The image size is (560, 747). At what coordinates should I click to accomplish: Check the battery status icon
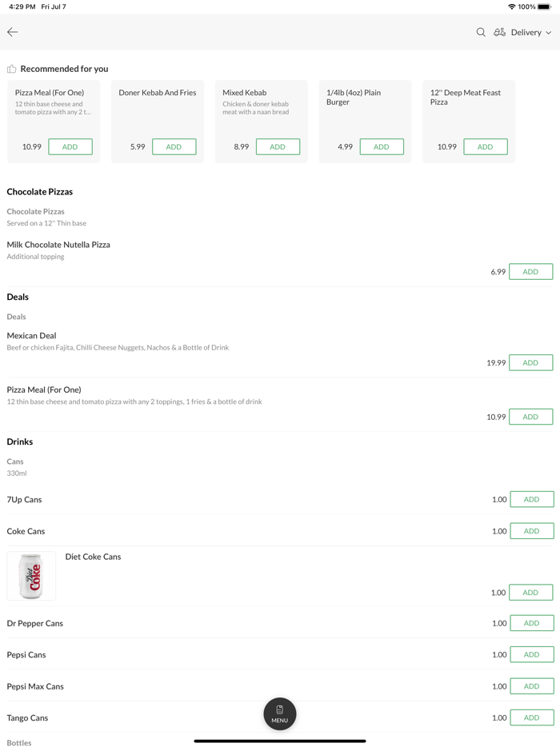click(545, 6)
